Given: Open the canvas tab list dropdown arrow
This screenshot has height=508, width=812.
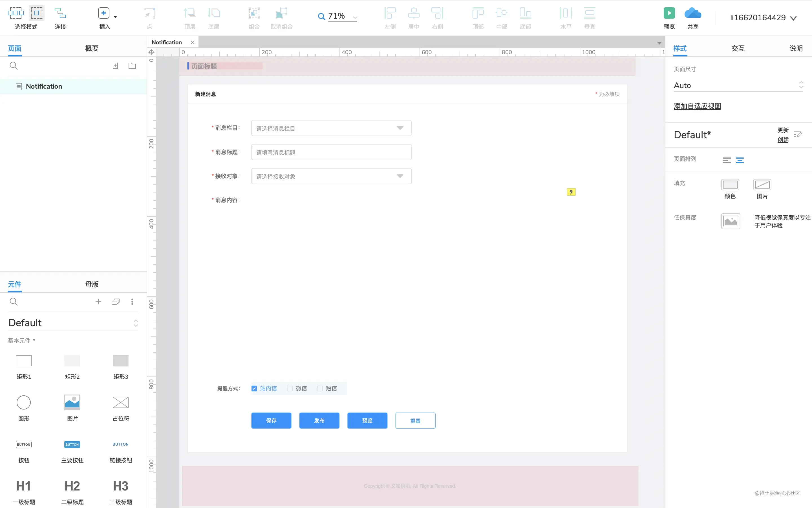Looking at the screenshot, I should [x=659, y=43].
